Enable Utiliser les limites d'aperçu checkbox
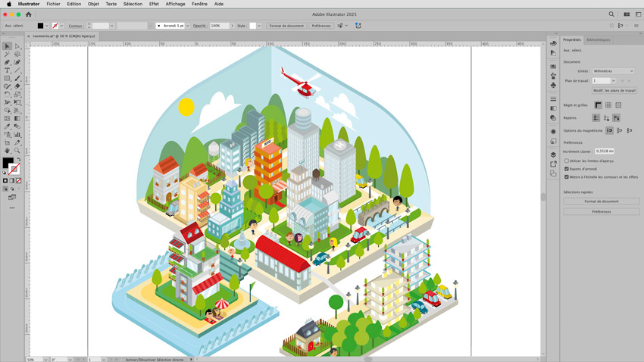 567,161
